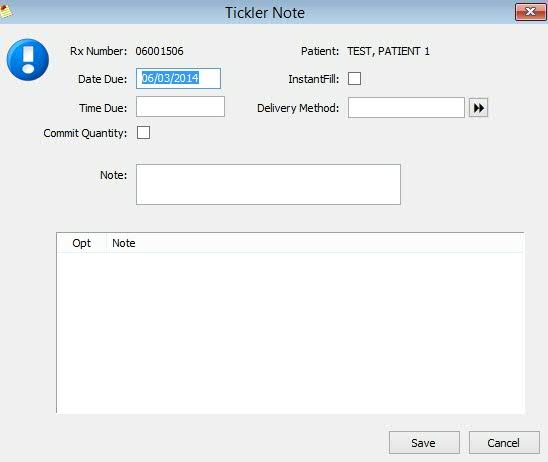The width and height of the screenshot is (548, 462).
Task: Save the tickler note
Action: click(x=424, y=443)
